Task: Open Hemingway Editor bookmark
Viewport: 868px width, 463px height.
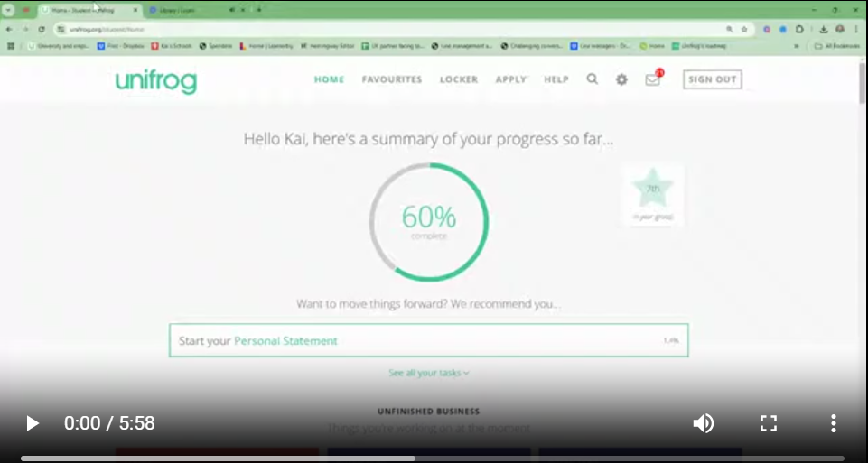Action: pos(327,46)
